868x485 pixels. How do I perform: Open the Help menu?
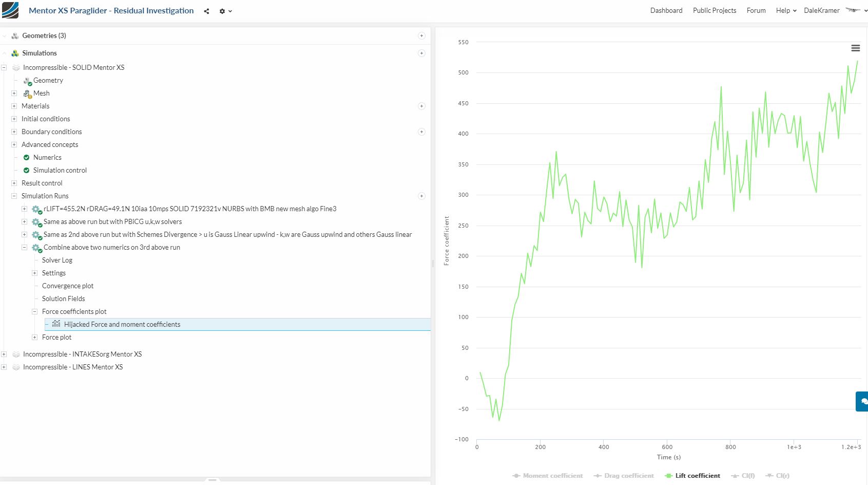tap(786, 11)
